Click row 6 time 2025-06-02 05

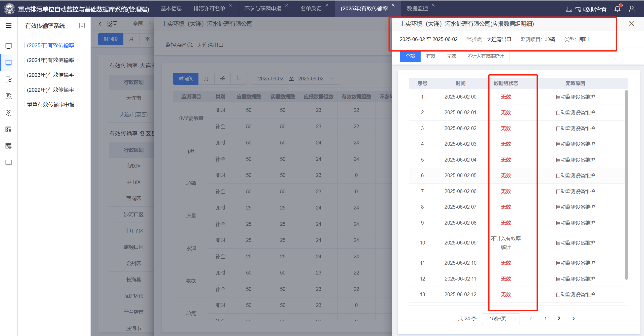[460, 175]
